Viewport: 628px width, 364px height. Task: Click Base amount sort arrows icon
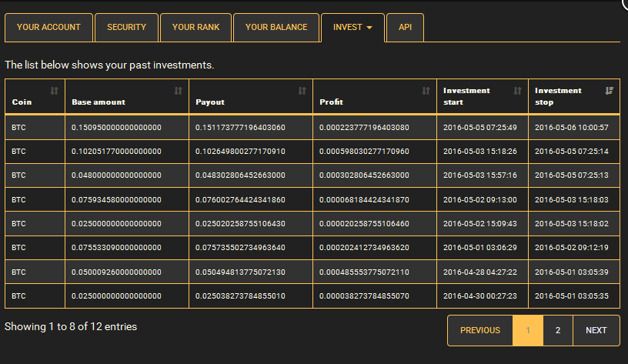tap(178, 92)
